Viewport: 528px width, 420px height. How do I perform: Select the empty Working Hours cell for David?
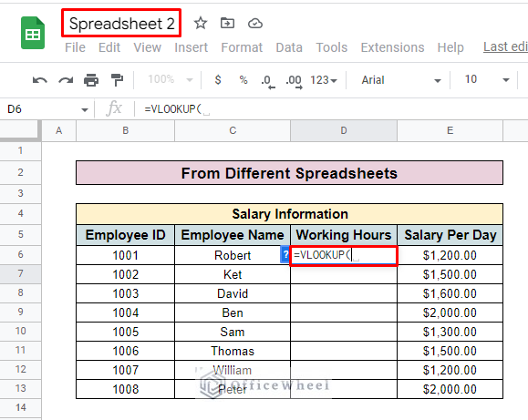(344, 293)
